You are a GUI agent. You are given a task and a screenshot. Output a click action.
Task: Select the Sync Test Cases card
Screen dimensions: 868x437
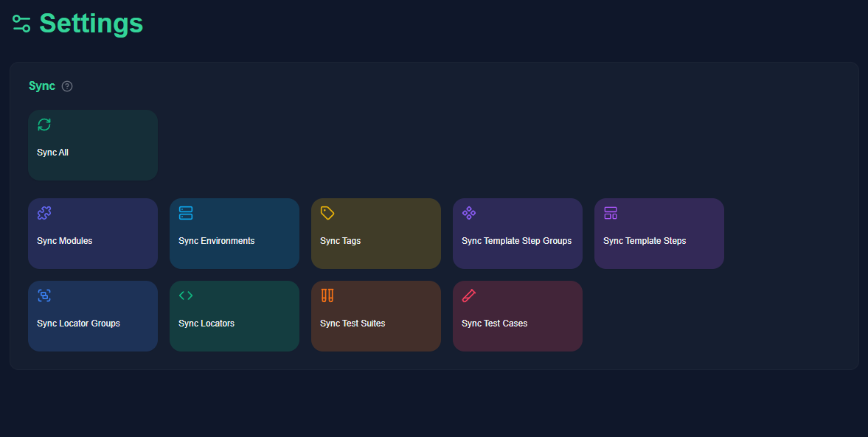[517, 316]
